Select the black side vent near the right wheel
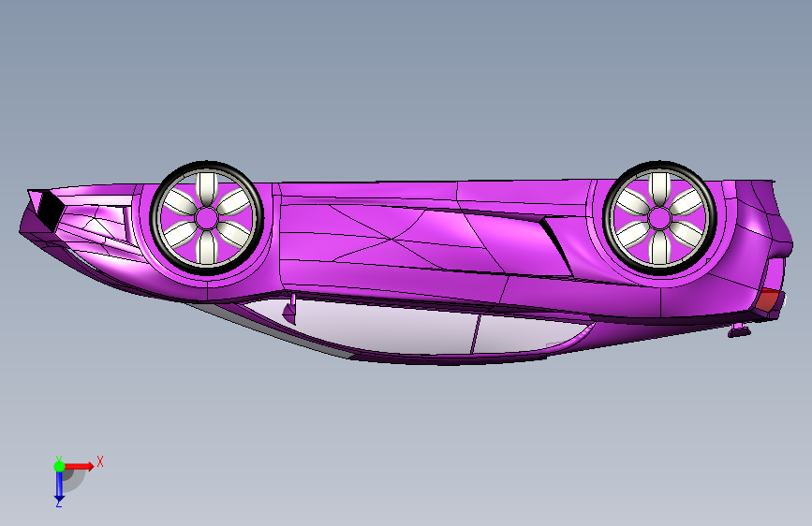Screen dimensions: 812x526 click(x=558, y=247)
